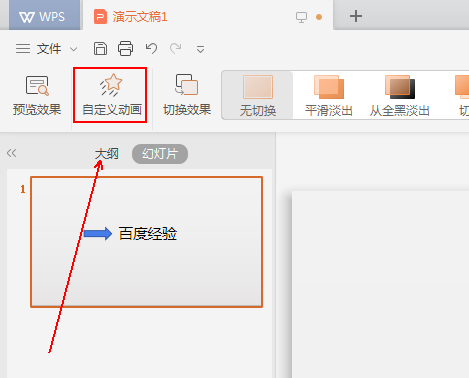Image resolution: width=469 pixels, height=378 pixels.
Task: Print the presentation with printer icon
Action: 125,49
